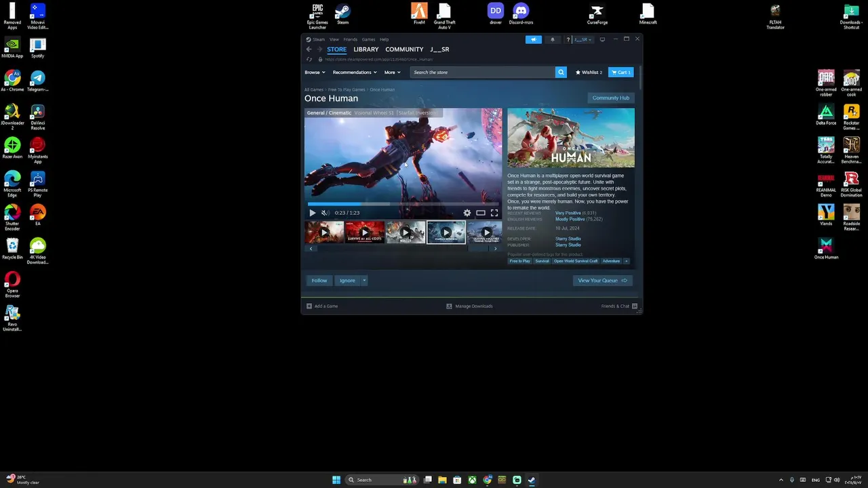Play the Once Human trailer
This screenshot has width=868, height=488.
click(x=313, y=213)
